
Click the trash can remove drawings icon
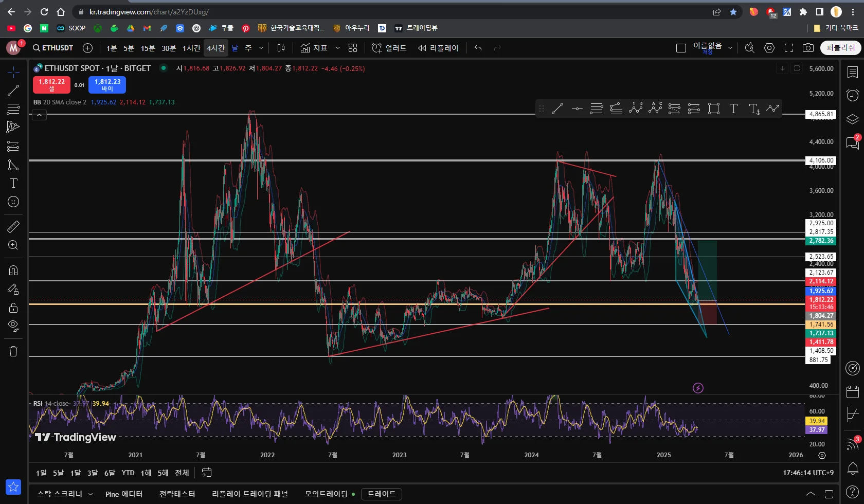coord(13,351)
